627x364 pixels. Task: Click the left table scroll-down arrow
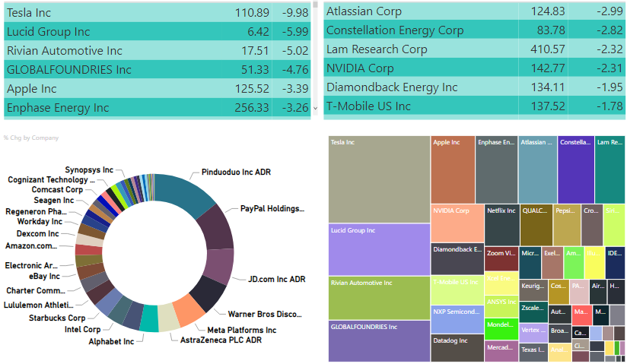(x=315, y=108)
